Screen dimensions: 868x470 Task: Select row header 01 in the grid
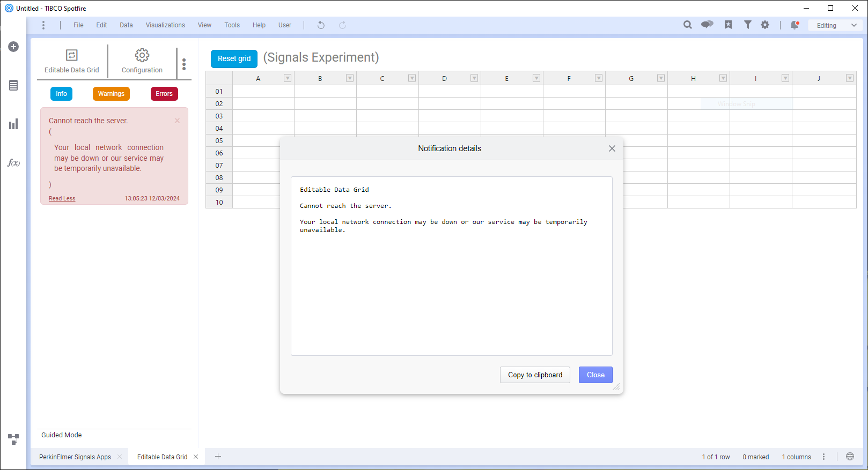tap(219, 91)
